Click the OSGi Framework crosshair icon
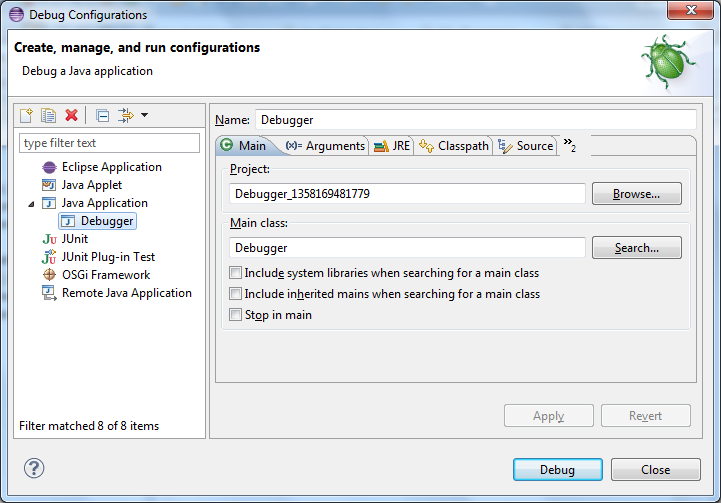The image size is (721, 503). [x=49, y=274]
